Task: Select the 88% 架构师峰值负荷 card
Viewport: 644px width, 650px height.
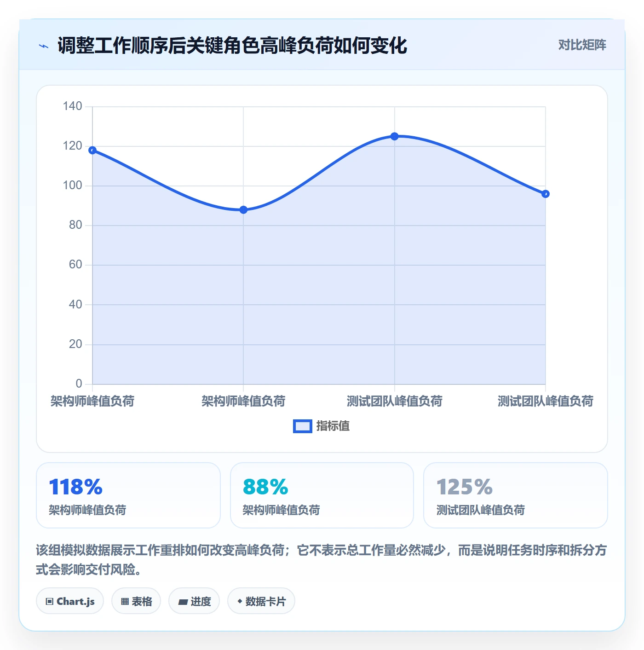Action: click(322, 495)
